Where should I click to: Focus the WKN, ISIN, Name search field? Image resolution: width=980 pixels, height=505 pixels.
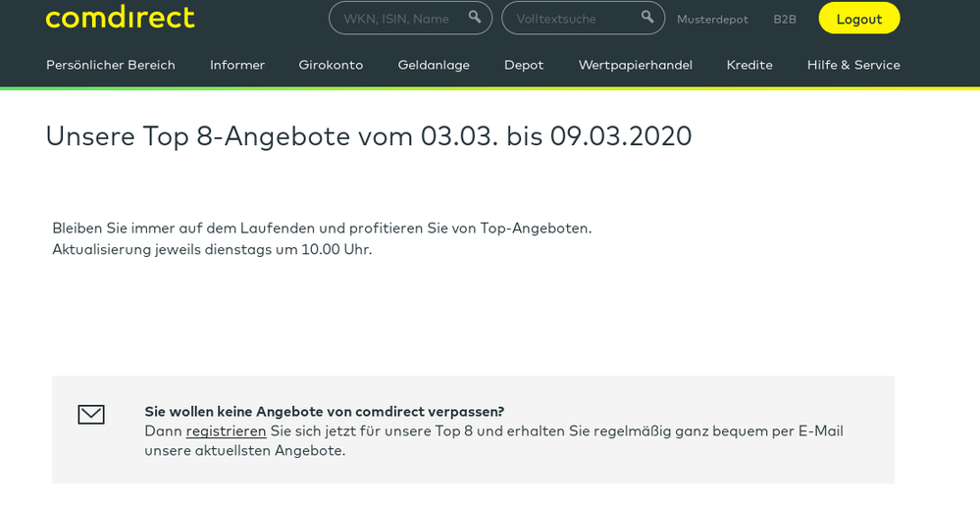point(397,19)
